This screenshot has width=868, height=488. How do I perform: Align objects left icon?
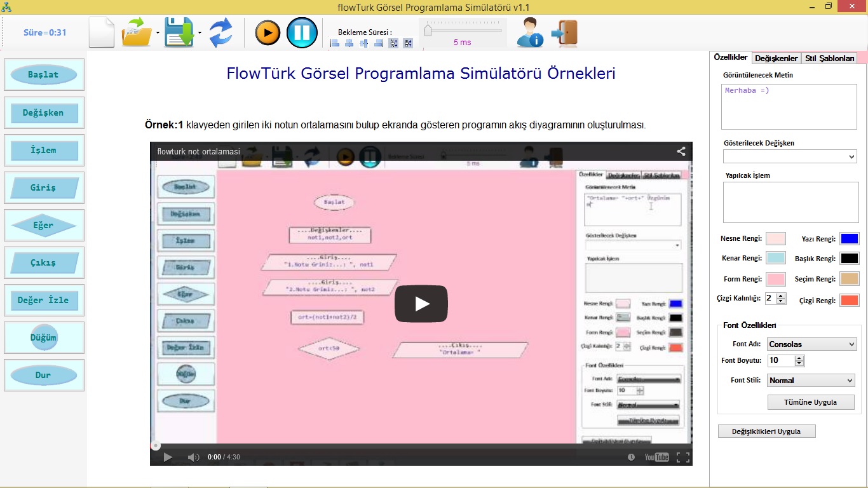point(335,43)
